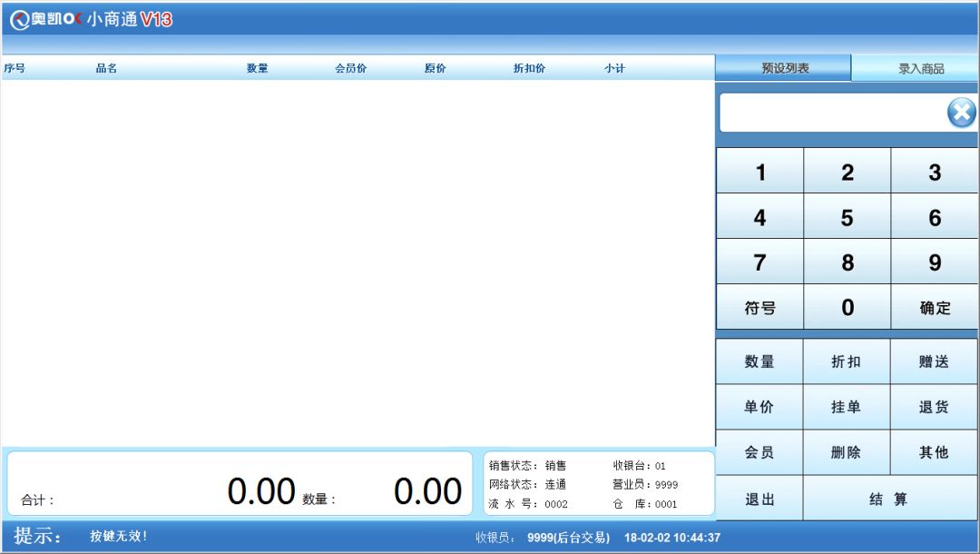Click the 奥凯 小商通 V13 logo
The width and height of the screenshot is (980, 554).
click(92, 19)
